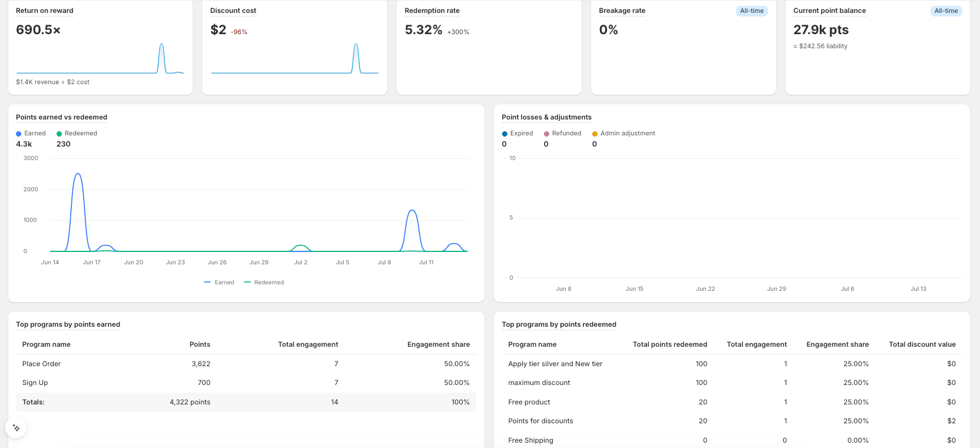Open the sparkle assistant icon button

pos(17,428)
